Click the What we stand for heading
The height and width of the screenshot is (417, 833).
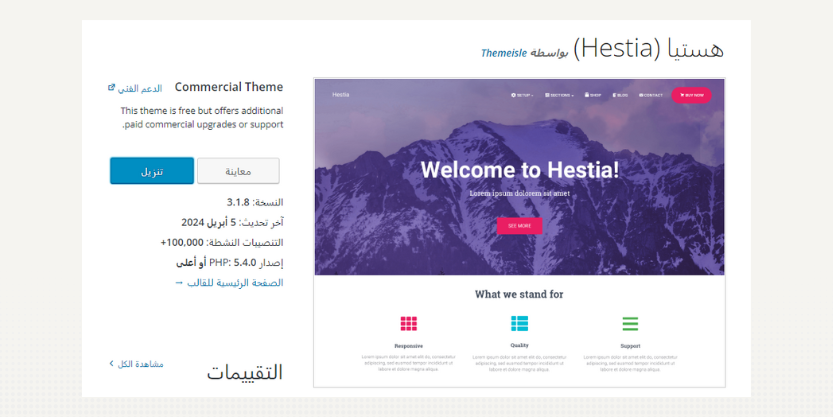click(519, 294)
